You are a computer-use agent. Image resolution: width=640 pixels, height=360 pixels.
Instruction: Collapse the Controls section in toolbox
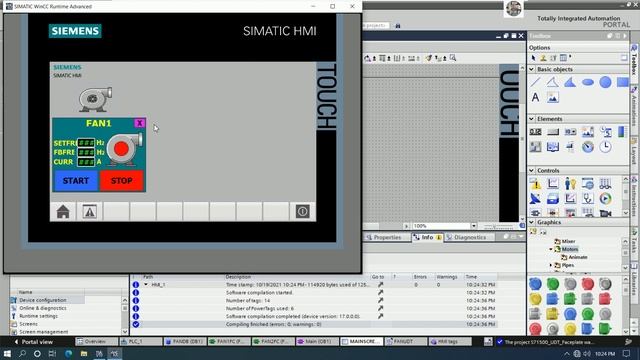pos(531,170)
